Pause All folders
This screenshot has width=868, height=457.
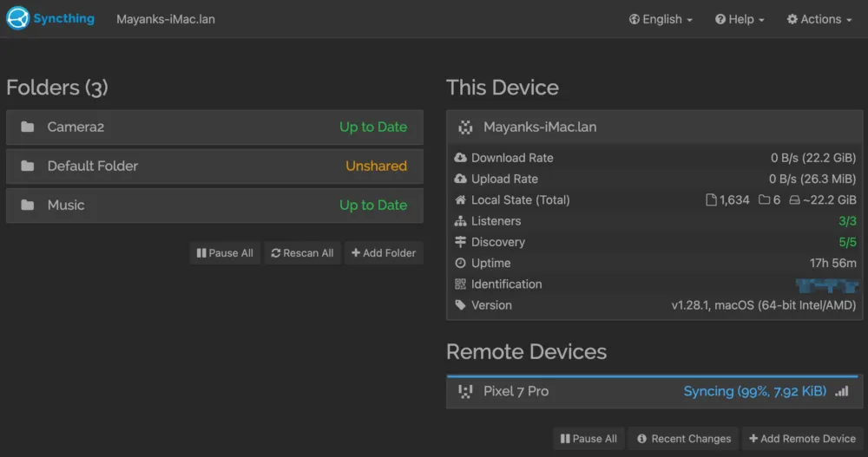point(225,253)
